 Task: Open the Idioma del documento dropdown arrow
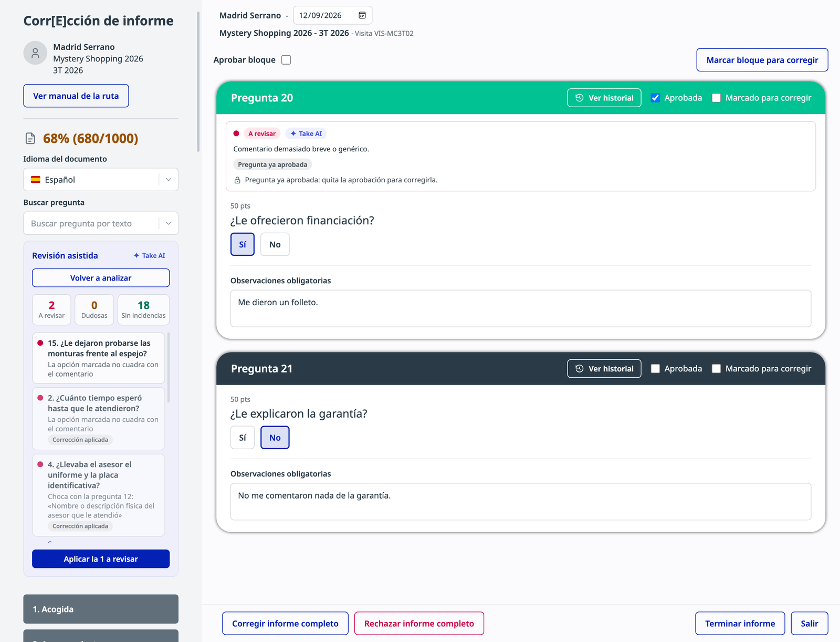click(169, 180)
